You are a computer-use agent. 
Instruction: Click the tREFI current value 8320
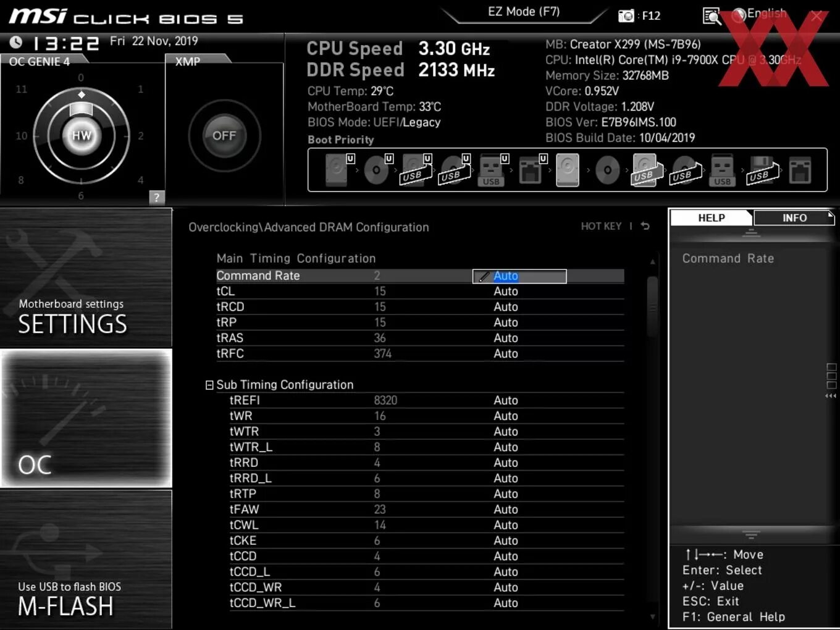(x=385, y=400)
